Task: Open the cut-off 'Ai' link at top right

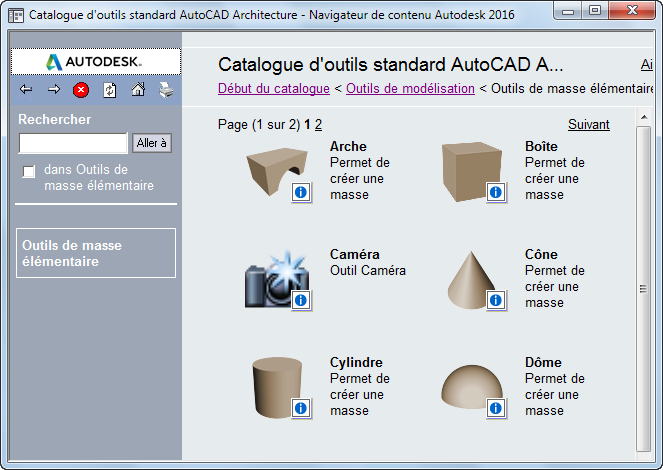Action: pyautogui.click(x=647, y=65)
